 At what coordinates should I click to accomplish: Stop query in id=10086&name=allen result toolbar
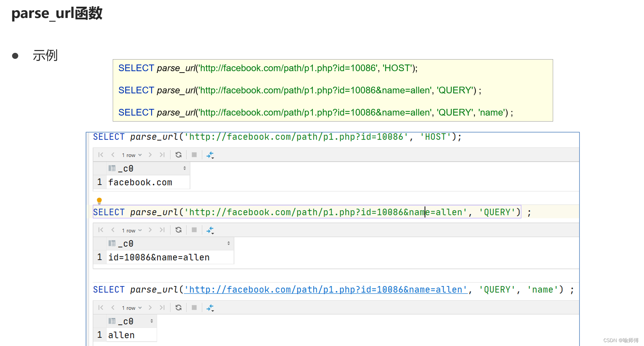pos(194,230)
